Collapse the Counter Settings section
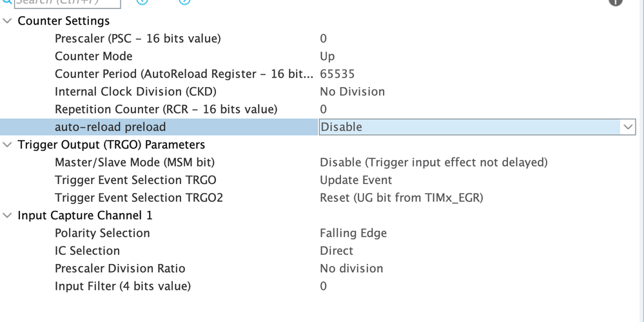The width and height of the screenshot is (644, 322). point(7,21)
